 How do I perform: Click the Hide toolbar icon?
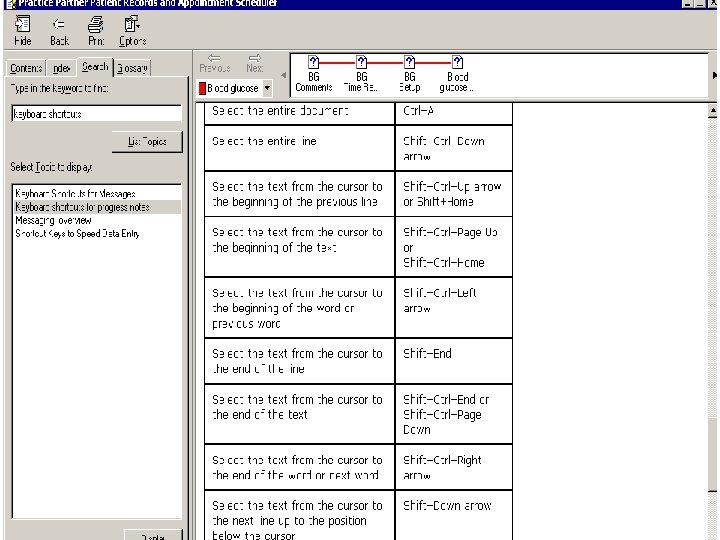[x=22, y=31]
